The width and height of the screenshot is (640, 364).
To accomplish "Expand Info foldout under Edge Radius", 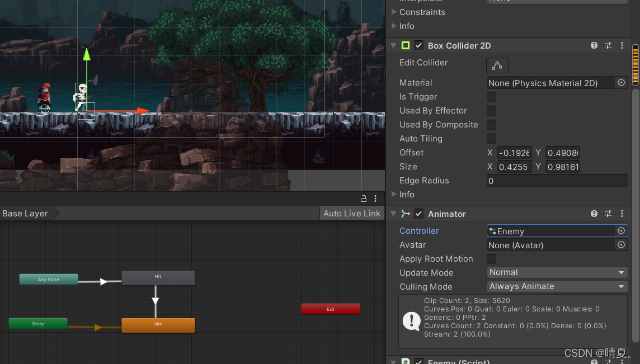I will click(x=394, y=194).
